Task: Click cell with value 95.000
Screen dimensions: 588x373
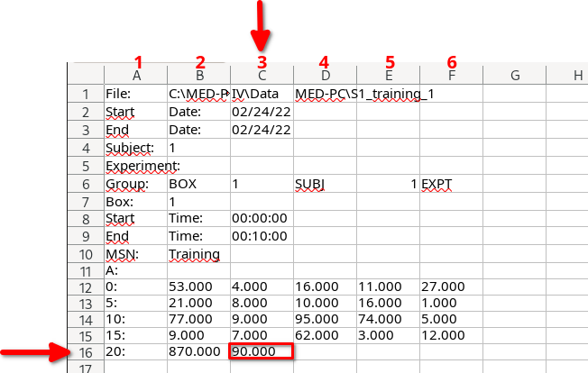Action: pos(325,319)
